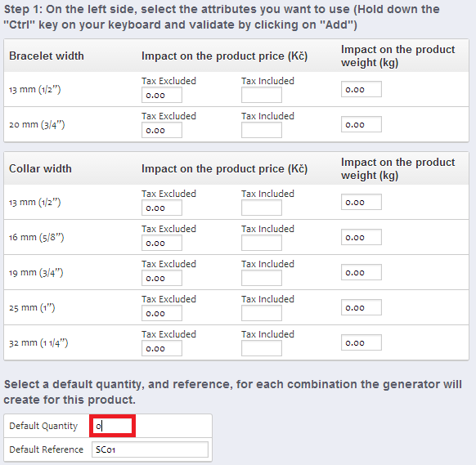This screenshot has height=465, width=476.
Task: Select Tax Excluded field for Collar width 13 mm
Action: (x=162, y=208)
